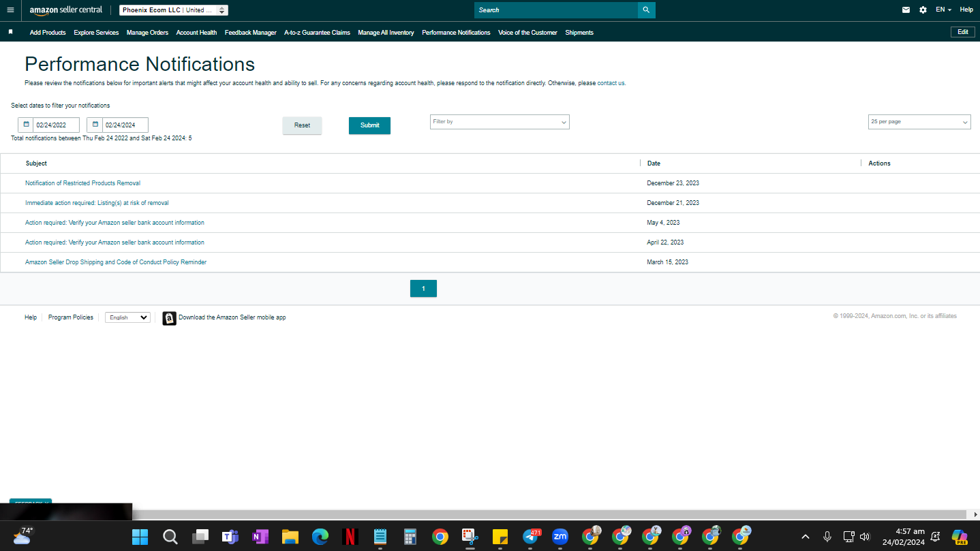
Task: Open Notepad from the taskbar
Action: tap(380, 537)
